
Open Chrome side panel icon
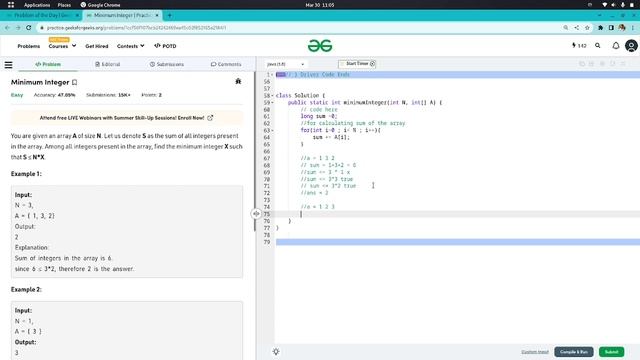(x=611, y=28)
